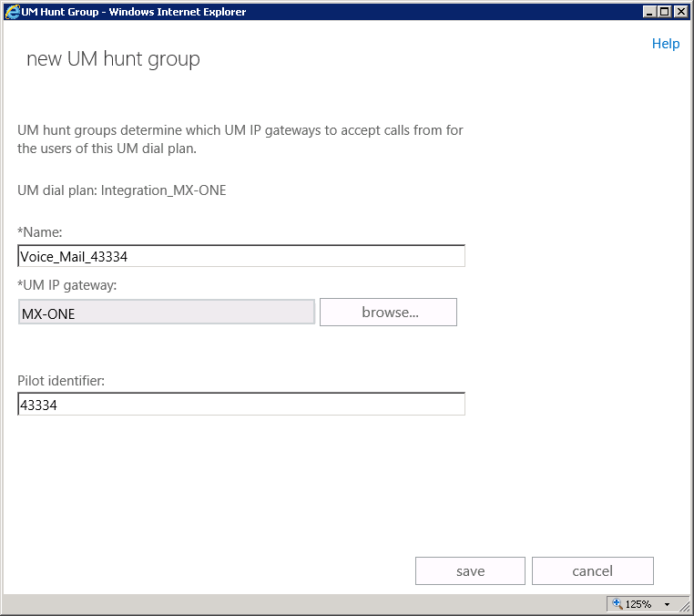Click the "new UM hunt group" heading

click(113, 59)
